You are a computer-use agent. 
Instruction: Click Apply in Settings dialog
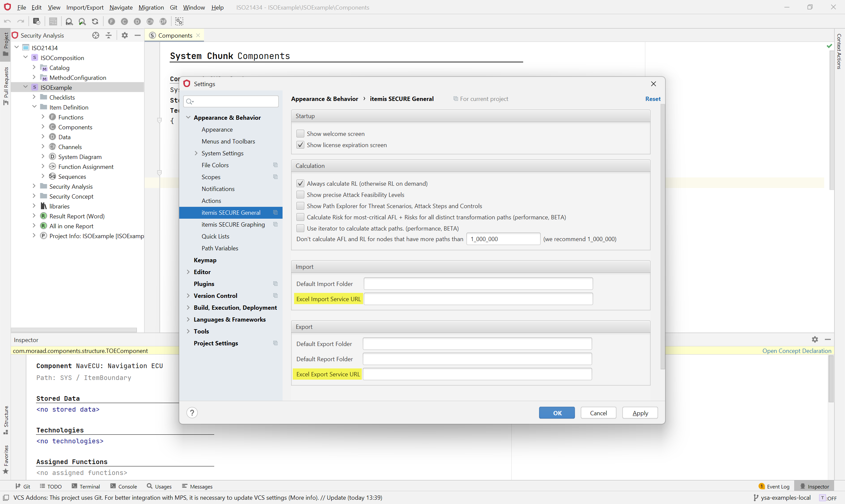point(640,413)
